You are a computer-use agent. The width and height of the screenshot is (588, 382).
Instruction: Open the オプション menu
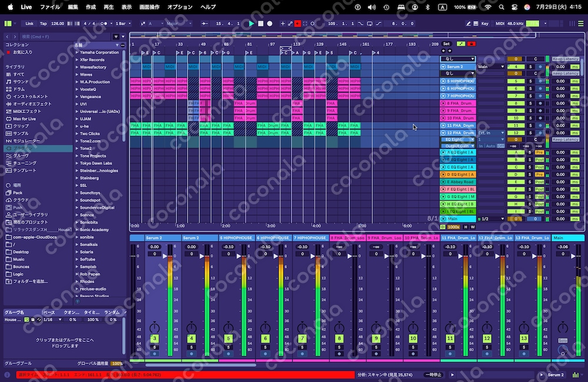coord(180,6)
